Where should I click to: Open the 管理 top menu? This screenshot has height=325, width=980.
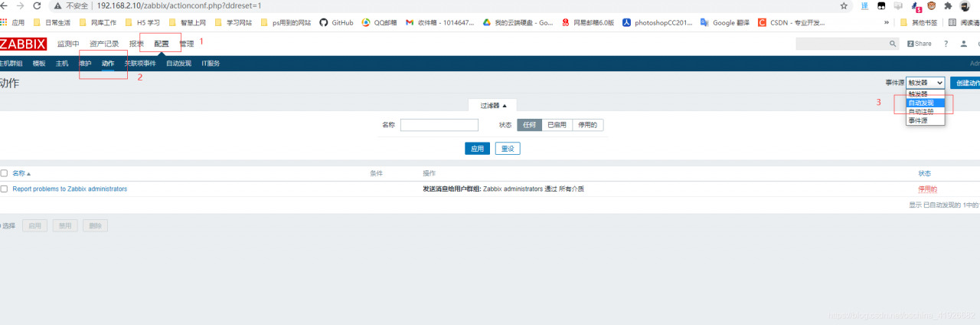187,44
